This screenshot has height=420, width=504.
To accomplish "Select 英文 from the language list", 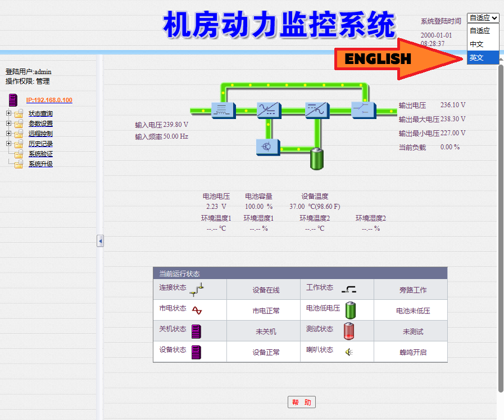I will [476, 57].
